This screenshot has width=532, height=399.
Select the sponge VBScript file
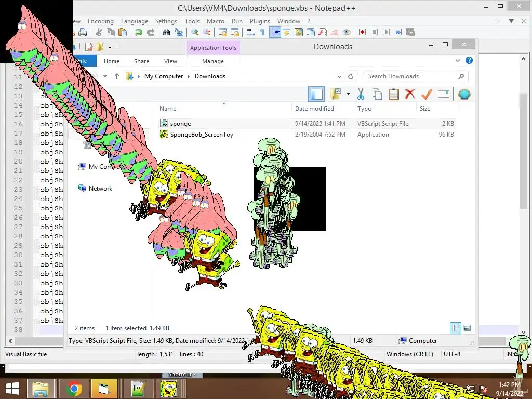(307, 124)
